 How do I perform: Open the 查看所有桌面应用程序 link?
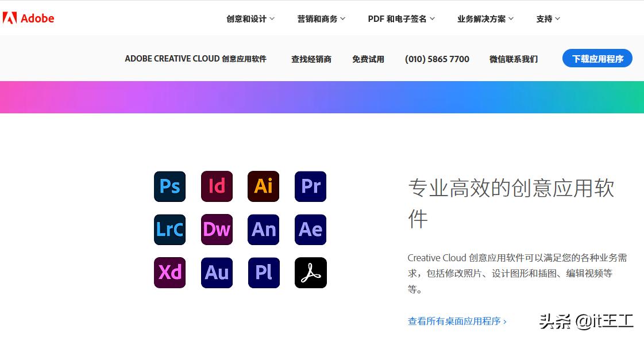coord(454,322)
